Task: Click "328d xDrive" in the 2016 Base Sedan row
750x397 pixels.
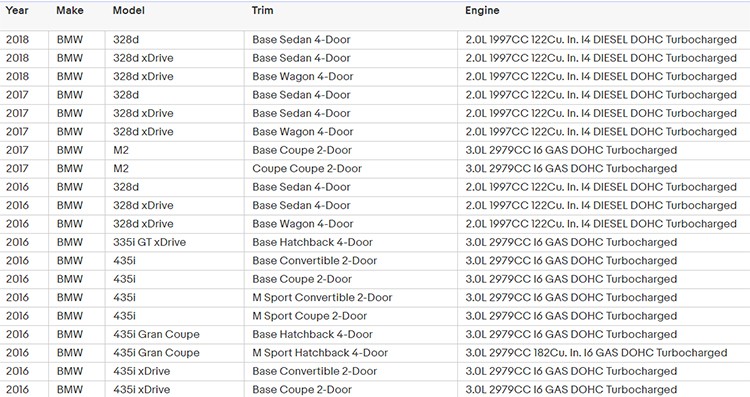Action: pos(143,205)
